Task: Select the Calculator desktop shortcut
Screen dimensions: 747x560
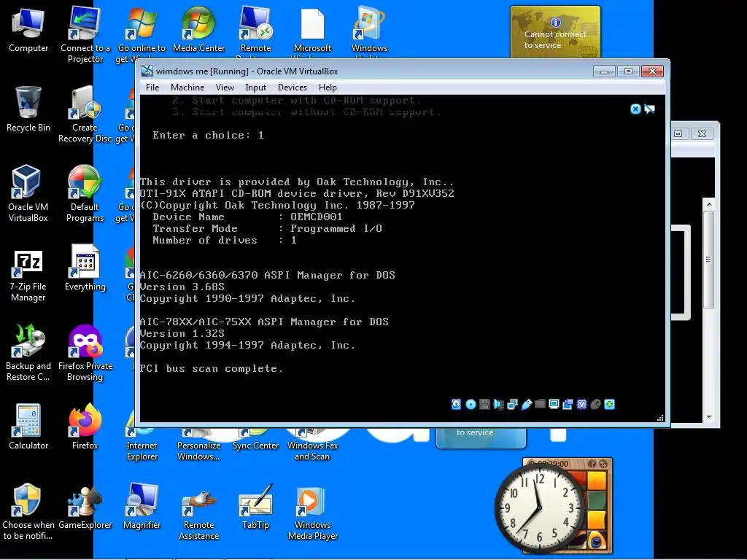Action: tap(28, 427)
